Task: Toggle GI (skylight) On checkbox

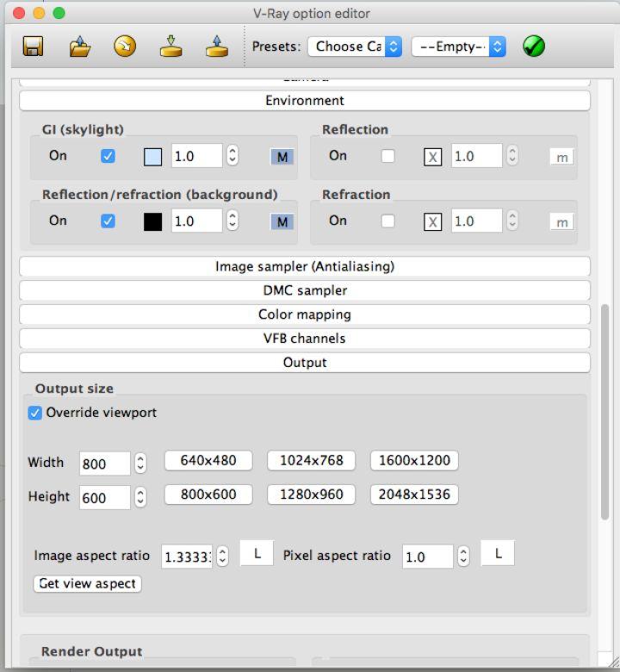Action: coord(108,156)
